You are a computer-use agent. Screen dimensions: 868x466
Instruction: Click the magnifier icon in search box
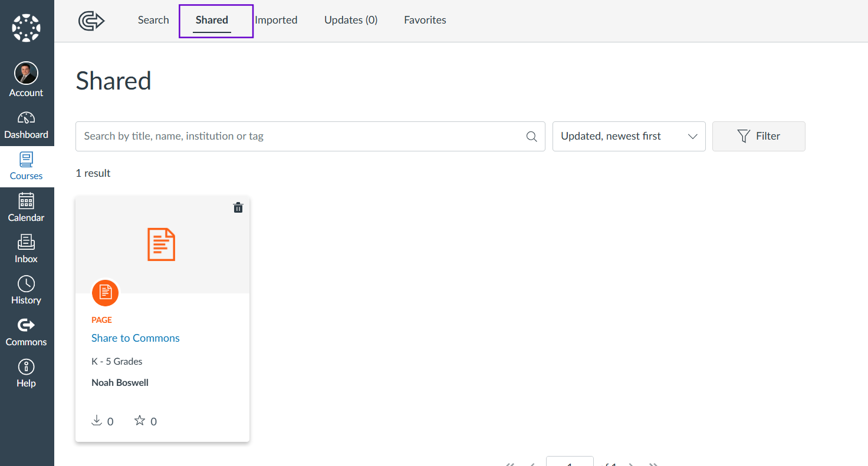coord(531,137)
